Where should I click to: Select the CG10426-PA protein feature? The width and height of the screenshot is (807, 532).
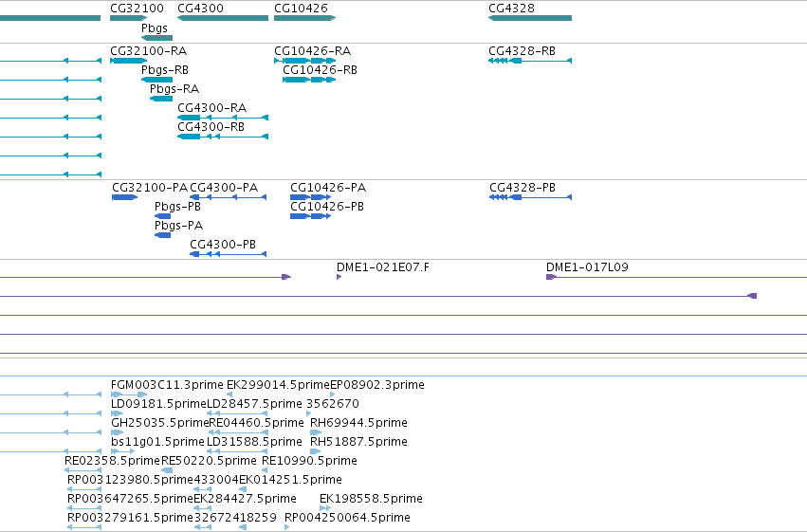[x=310, y=197]
